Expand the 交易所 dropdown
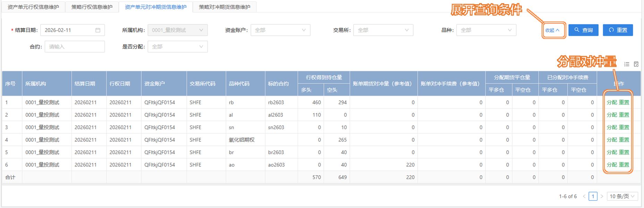Viewport: 644px width, 208px height. coord(383,30)
